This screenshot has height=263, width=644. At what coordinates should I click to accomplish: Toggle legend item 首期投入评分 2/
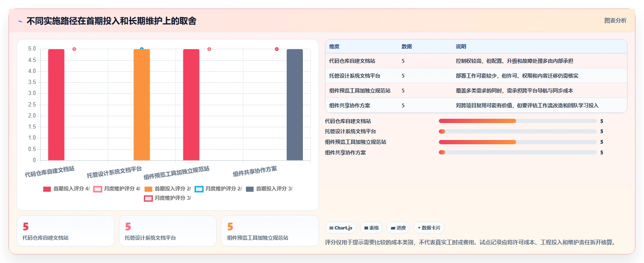[168, 189]
